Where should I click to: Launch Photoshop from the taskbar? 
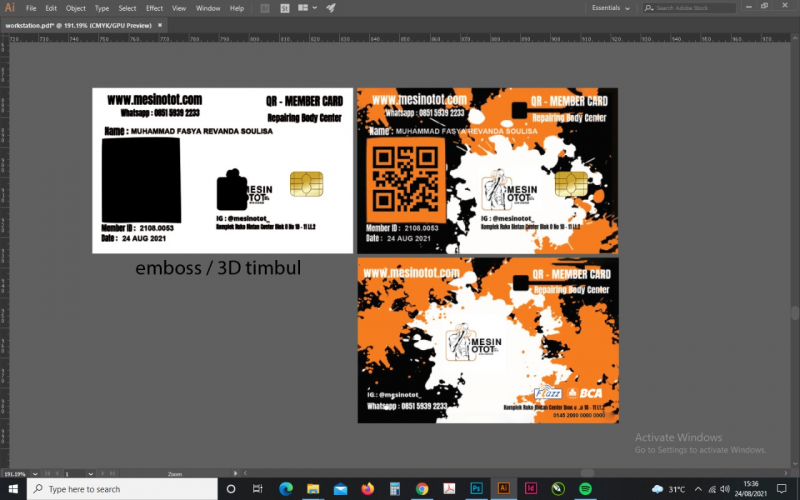point(477,489)
